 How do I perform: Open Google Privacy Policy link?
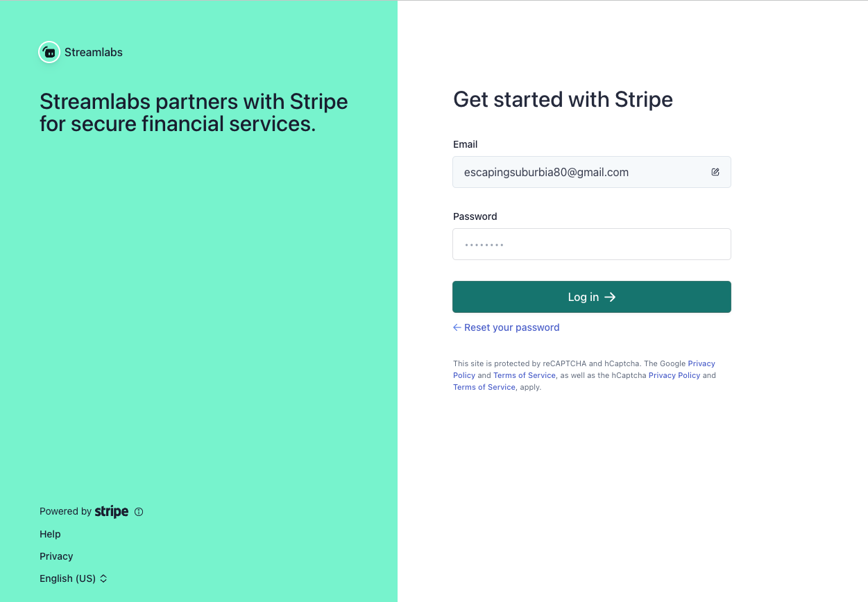click(701, 363)
